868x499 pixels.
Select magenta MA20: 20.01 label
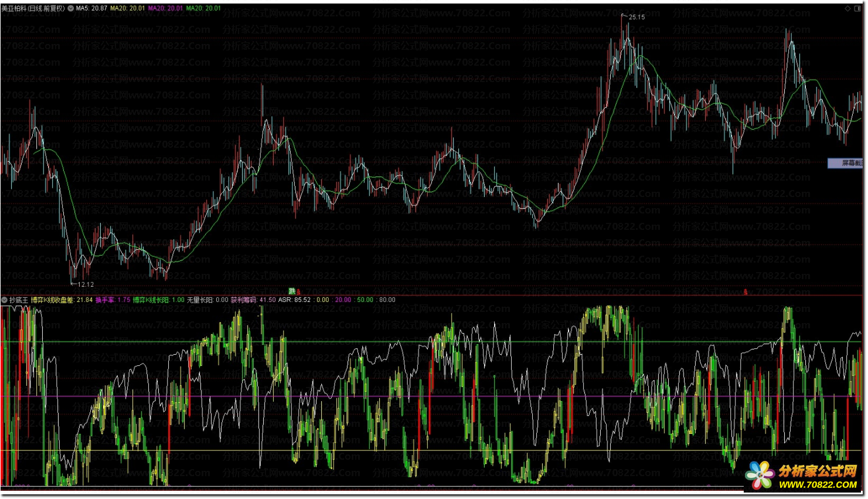click(166, 8)
